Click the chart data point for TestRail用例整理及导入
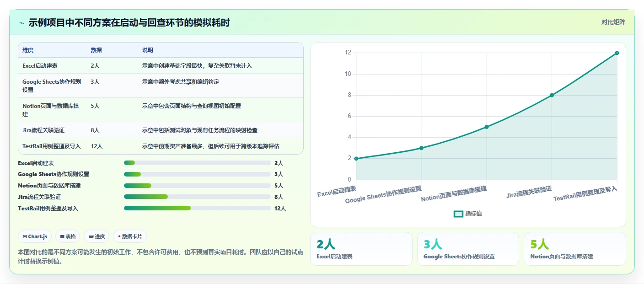Image resolution: width=644 pixels, height=284 pixels. [617, 53]
